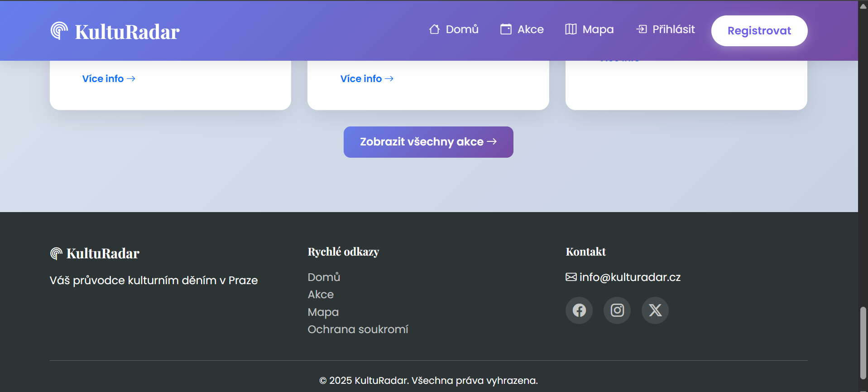Open second card's Více info link
This screenshot has width=868, height=392.
point(367,79)
